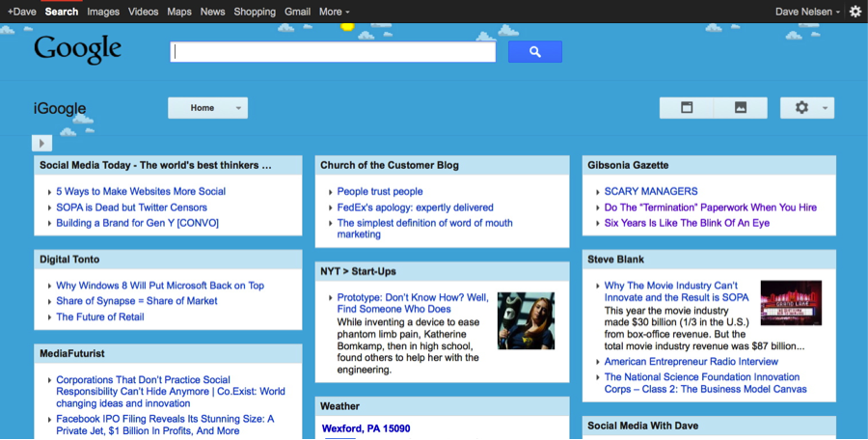Open 'Prototype: Don't Know How?' article
Viewport: 868px width, 440px height.
[x=413, y=303]
